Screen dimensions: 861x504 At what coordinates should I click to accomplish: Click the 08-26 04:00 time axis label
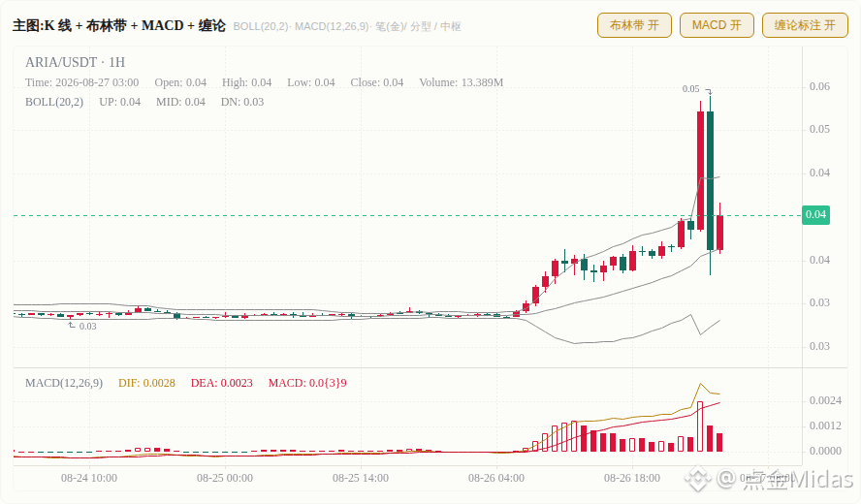click(496, 478)
